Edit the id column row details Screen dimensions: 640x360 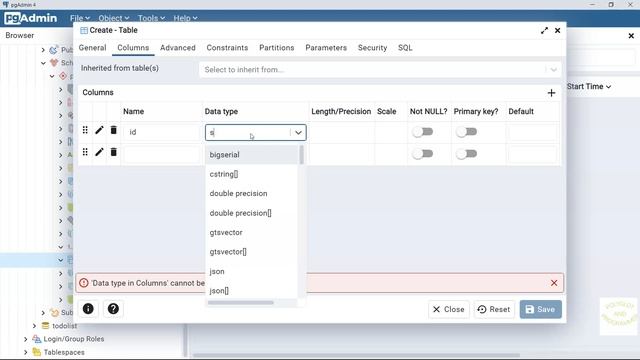coord(99,130)
